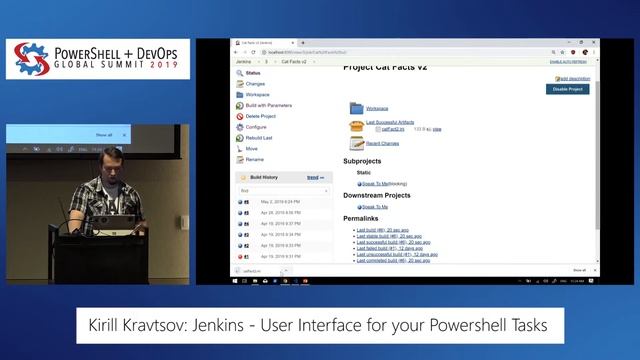Viewport: 640px width, 360px height.
Task: Open the Recent Changes link
Action: click(382, 143)
